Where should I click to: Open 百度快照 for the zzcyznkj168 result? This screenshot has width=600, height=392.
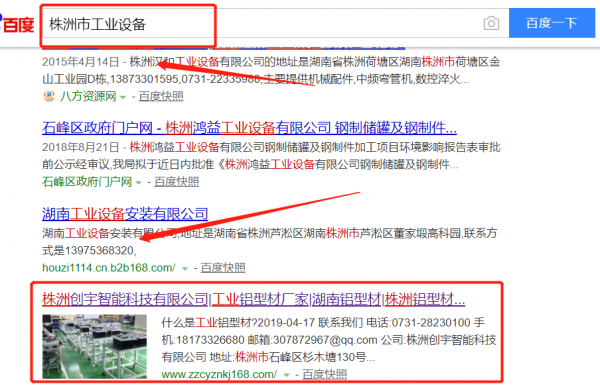tap(324, 374)
